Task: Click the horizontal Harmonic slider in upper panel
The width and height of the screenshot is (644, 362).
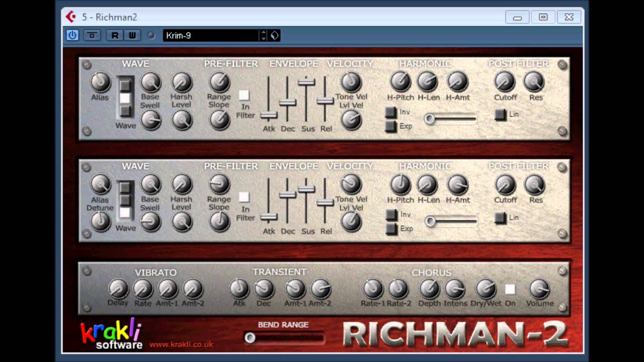Action: (450, 119)
